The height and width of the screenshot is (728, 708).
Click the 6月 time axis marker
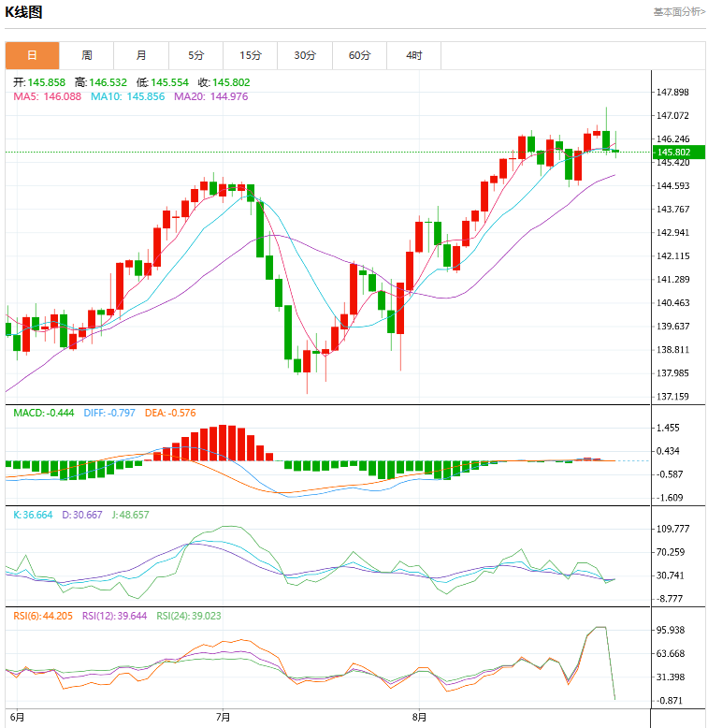click(x=17, y=718)
